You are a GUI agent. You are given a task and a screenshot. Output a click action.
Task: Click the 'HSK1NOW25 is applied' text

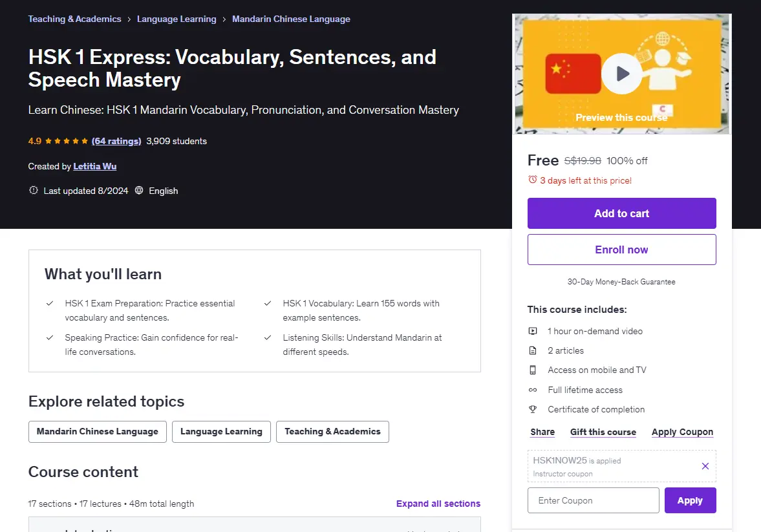pyautogui.click(x=577, y=460)
